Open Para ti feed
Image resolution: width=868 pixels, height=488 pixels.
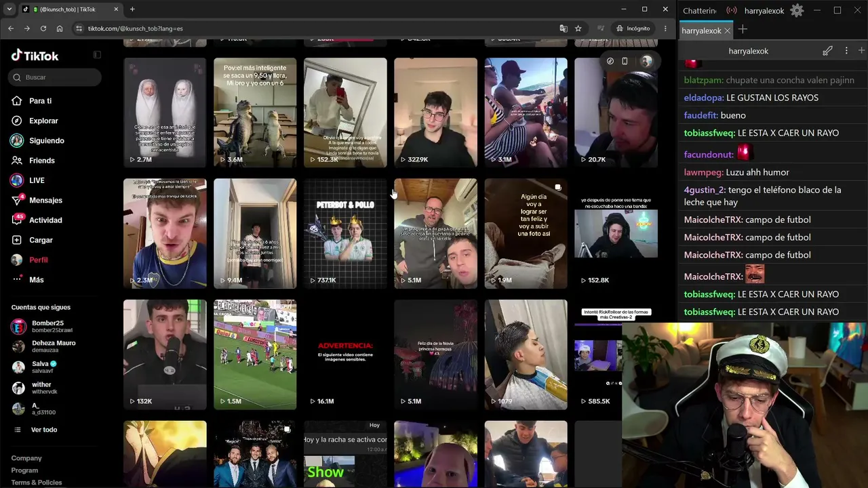[x=40, y=101]
